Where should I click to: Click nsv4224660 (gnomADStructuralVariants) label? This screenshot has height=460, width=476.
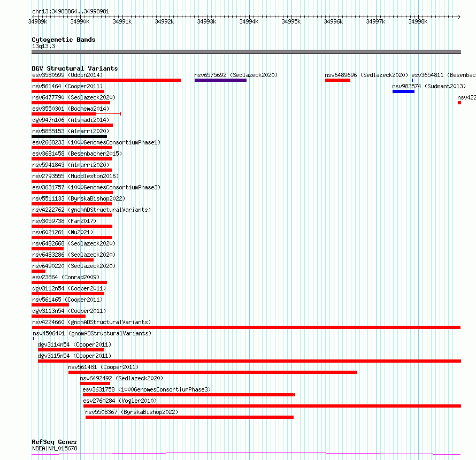click(x=91, y=322)
